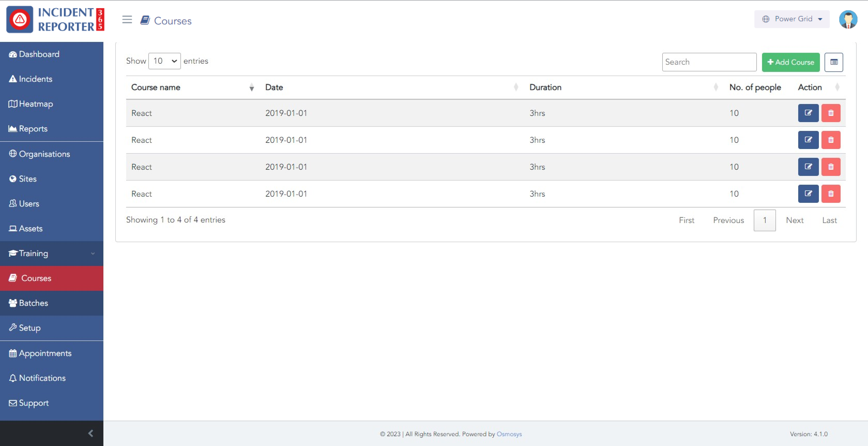Screen dimensions: 868x446
Task: Open the Show entries count dropdown
Action: 164,61
